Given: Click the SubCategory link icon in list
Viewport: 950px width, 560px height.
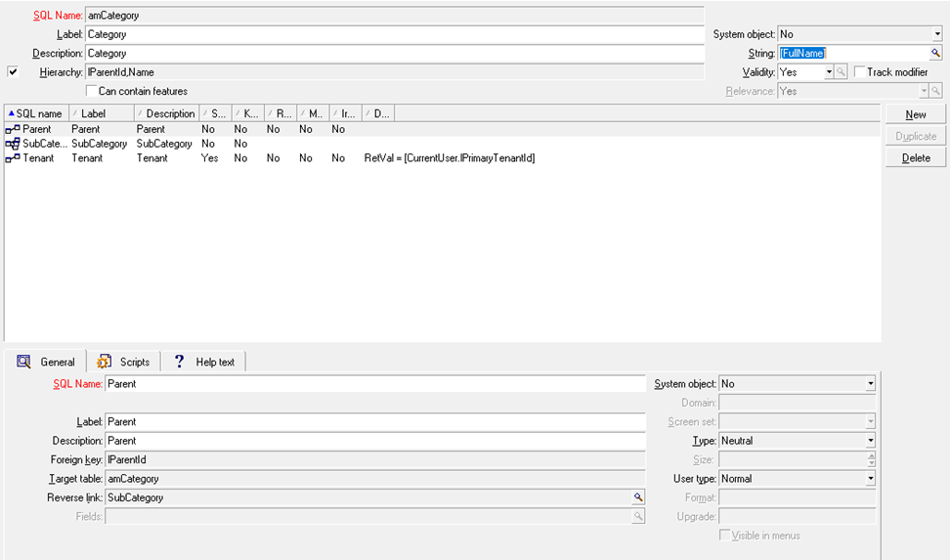Looking at the screenshot, I should [x=13, y=144].
